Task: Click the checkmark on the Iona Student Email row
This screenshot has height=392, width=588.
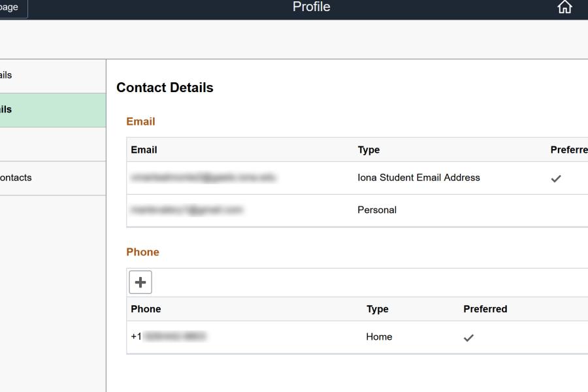Action: coord(557,177)
